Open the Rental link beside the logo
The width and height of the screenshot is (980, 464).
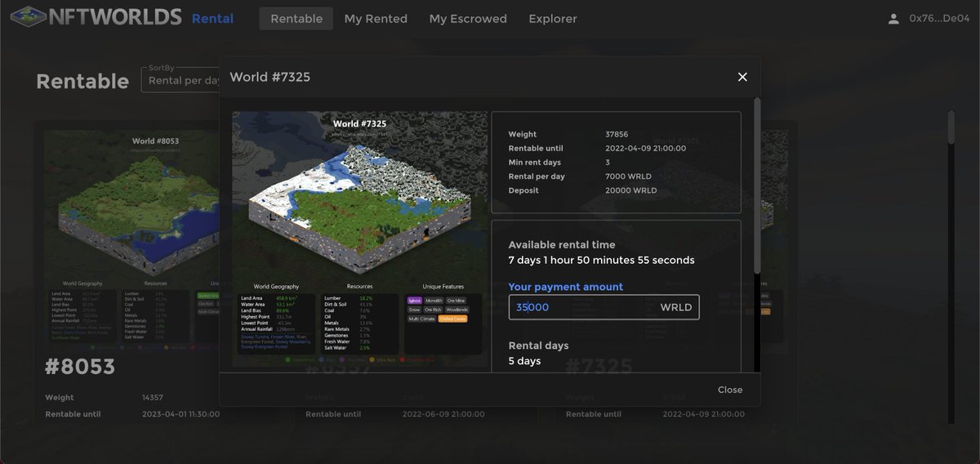coord(212,18)
